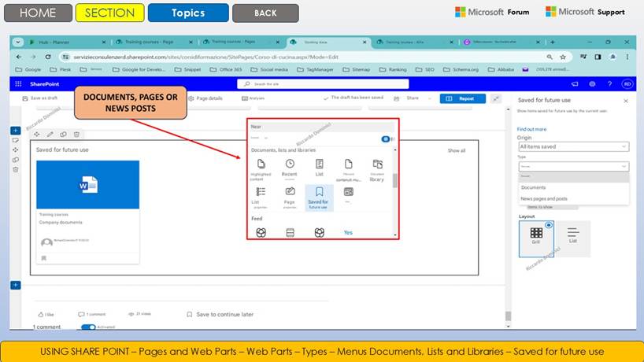The height and width of the screenshot is (362, 644).
Task: Pick the List web part icon
Action: point(319,168)
